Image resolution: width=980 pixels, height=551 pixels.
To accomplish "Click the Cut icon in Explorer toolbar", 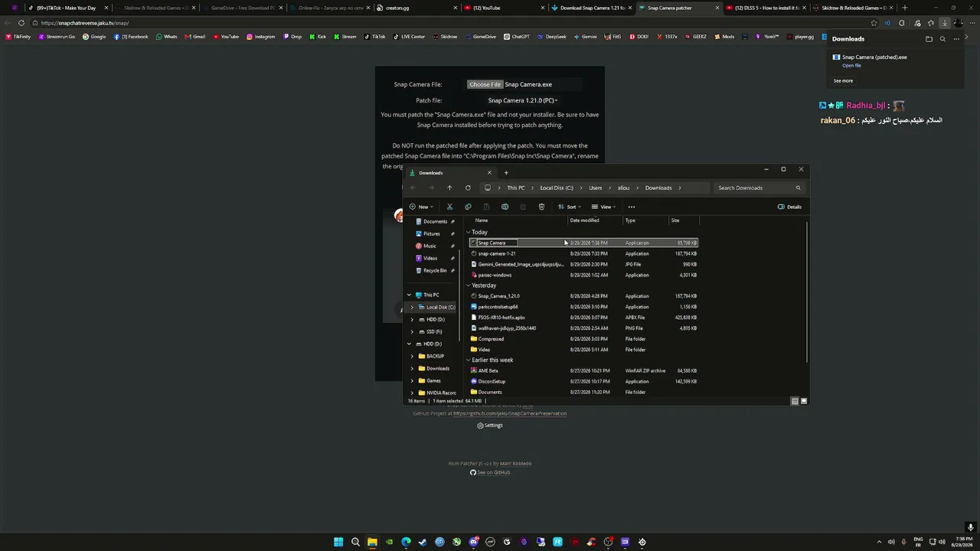I will pyautogui.click(x=449, y=207).
